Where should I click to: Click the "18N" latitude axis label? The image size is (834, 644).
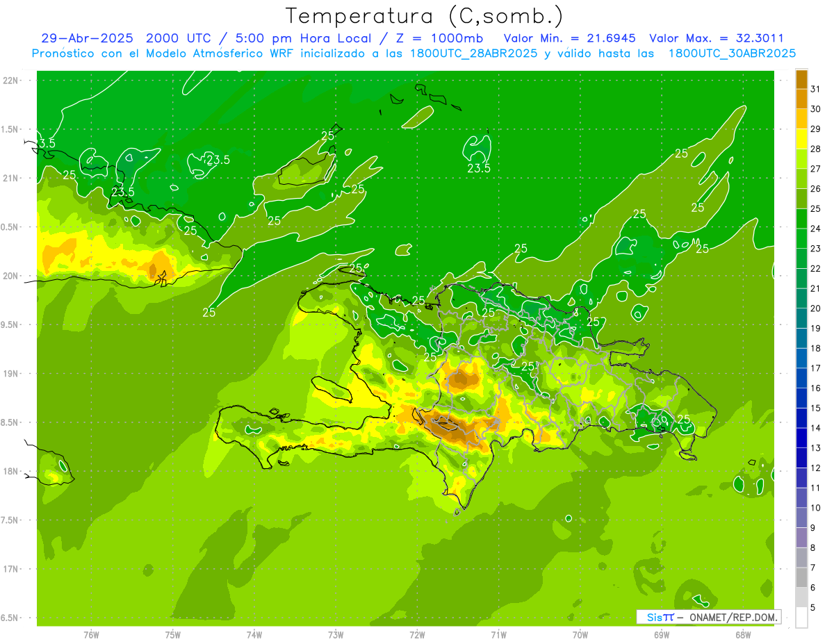11,472
